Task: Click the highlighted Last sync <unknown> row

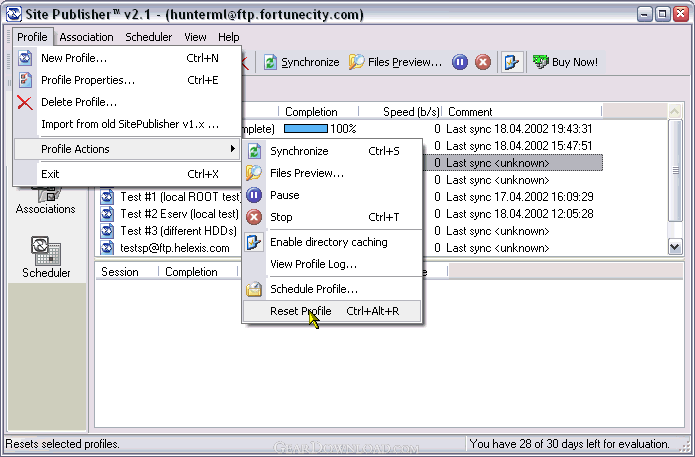Action: coord(514,163)
